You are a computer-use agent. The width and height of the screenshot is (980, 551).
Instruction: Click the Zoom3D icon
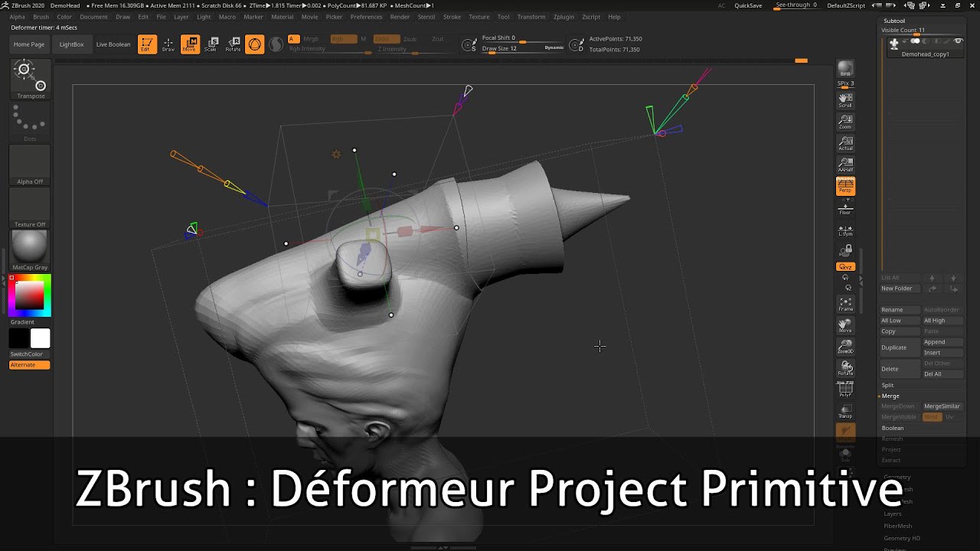coord(845,347)
